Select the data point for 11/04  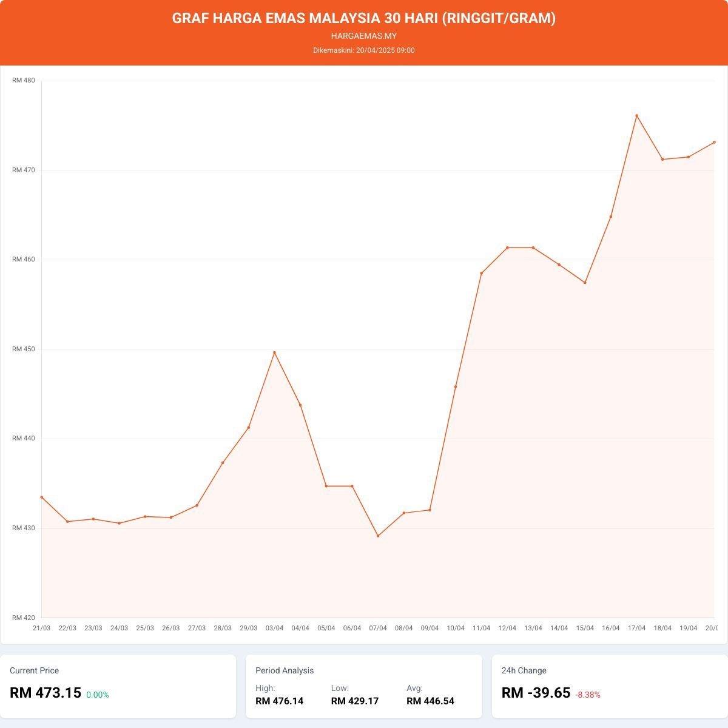[x=482, y=273]
